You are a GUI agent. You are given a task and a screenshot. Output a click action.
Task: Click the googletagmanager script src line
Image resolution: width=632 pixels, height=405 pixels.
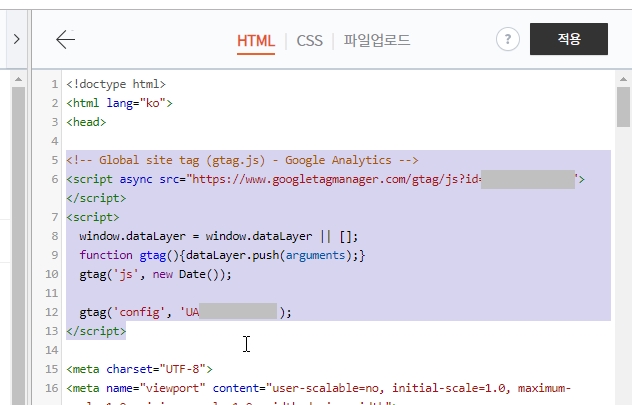(x=326, y=179)
